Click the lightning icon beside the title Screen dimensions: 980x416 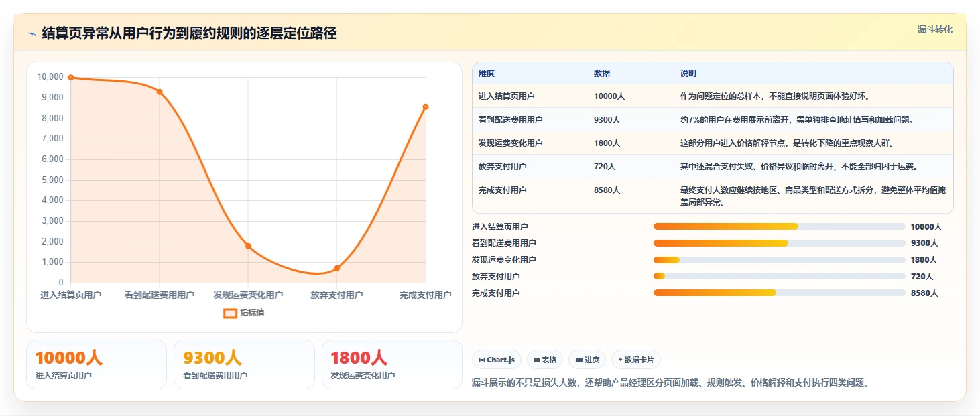tap(32, 33)
